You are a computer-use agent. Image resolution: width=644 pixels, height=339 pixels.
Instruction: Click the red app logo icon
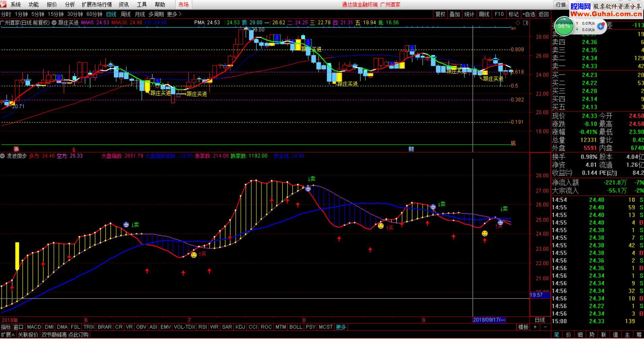[x=4, y=4]
